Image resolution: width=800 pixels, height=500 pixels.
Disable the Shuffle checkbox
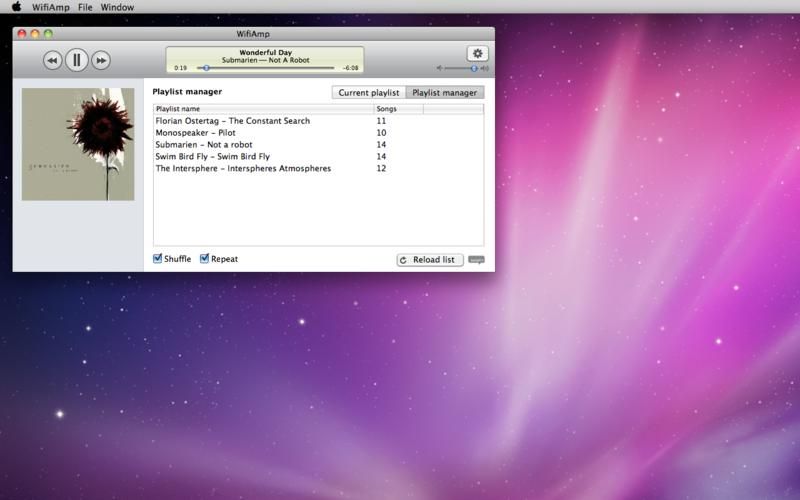(158, 259)
